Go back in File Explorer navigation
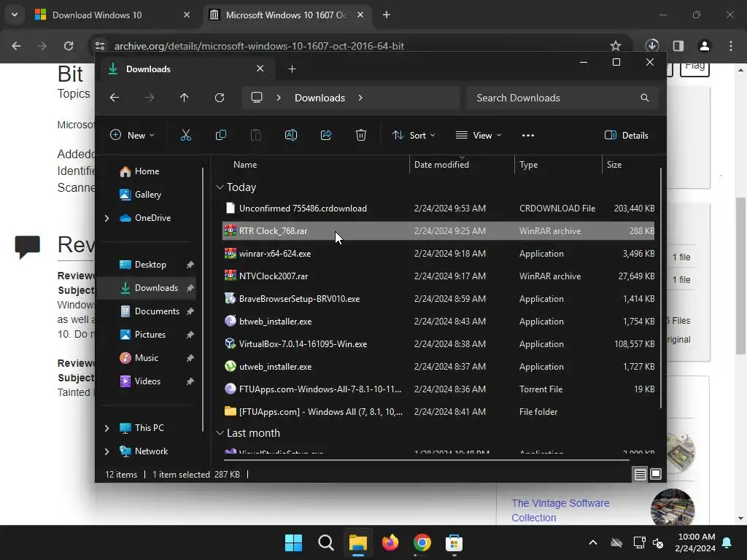Viewport: 747px width, 560px height. click(x=115, y=98)
